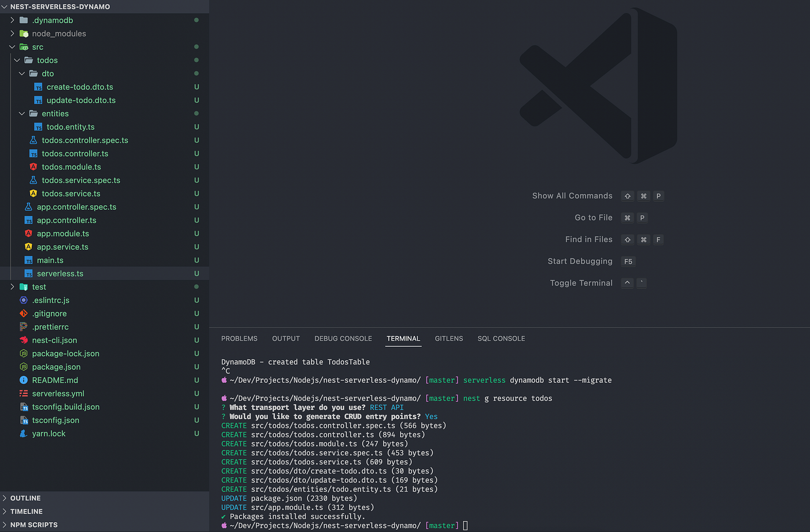The width and height of the screenshot is (810, 532).
Task: Open the SQL CONSOLE tab
Action: pos(501,338)
